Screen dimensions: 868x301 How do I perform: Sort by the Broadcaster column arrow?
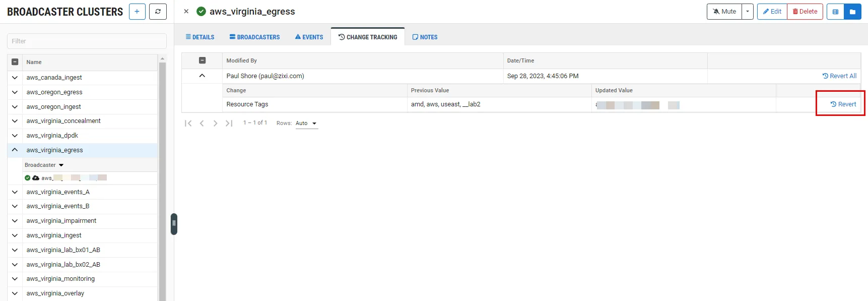pyautogui.click(x=61, y=165)
